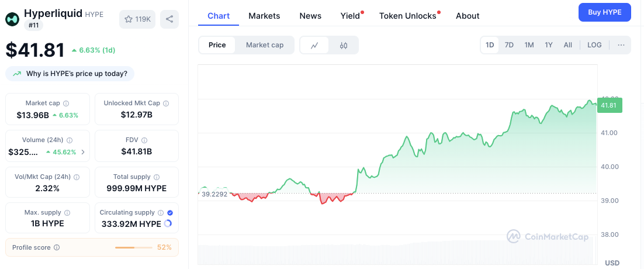Click the $41.81B FDV value

(x=137, y=151)
